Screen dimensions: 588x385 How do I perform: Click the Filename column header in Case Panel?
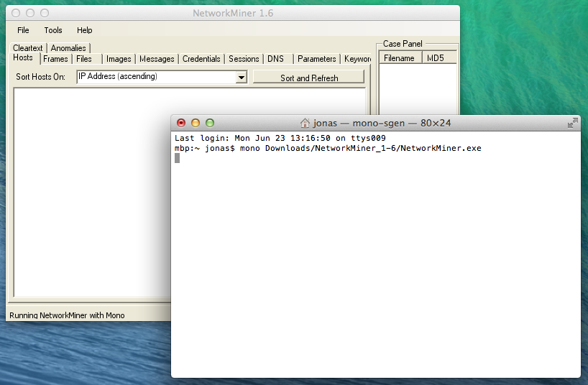click(399, 58)
